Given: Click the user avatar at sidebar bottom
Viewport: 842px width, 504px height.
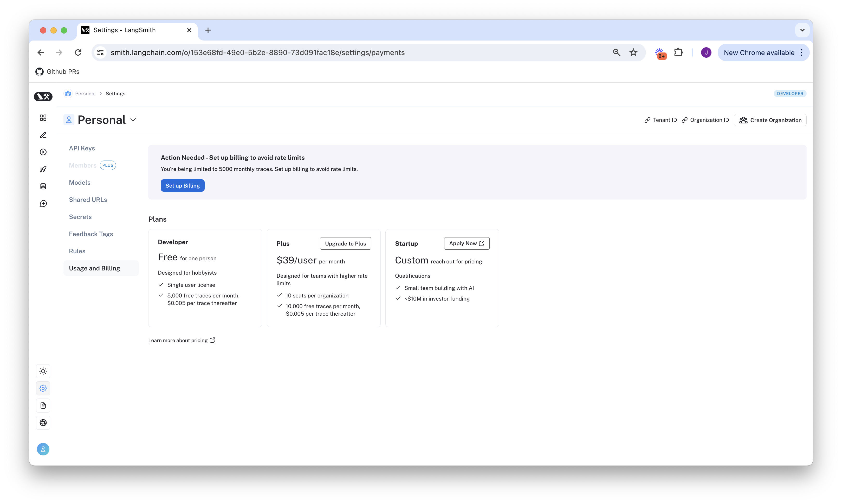Looking at the screenshot, I should coord(43,449).
